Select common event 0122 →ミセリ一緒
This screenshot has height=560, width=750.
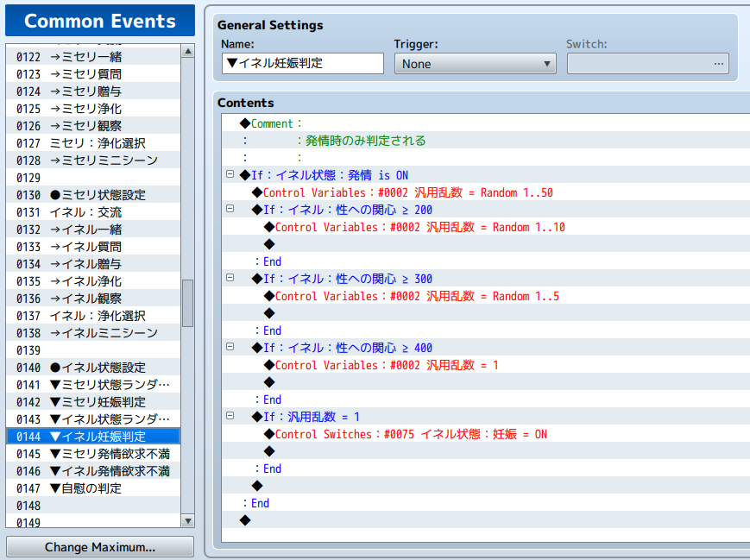pyautogui.click(x=93, y=57)
